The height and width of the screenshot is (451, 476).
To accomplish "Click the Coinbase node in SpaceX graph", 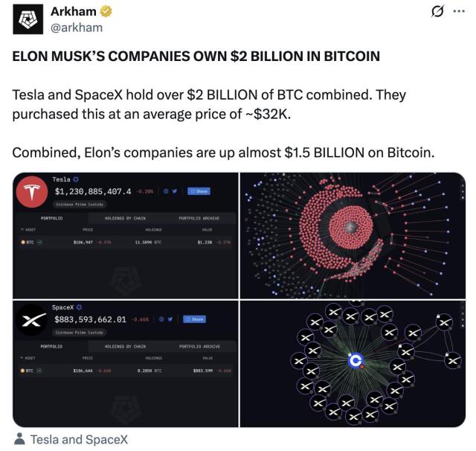I will [356, 361].
